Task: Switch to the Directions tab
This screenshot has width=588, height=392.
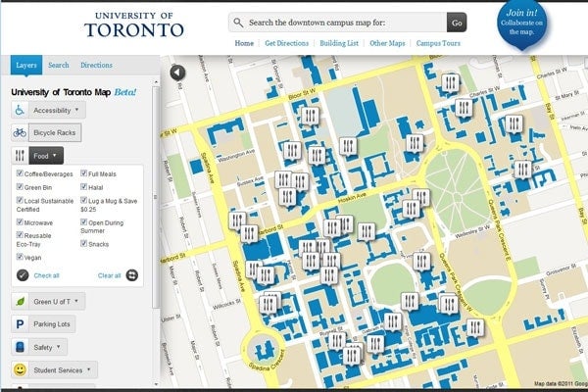Action: (96, 66)
